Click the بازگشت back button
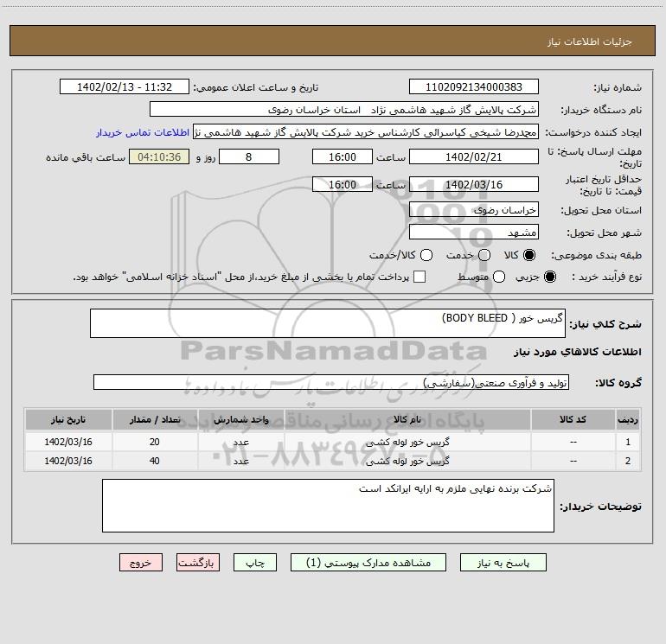The width and height of the screenshot is (666, 644). [198, 563]
